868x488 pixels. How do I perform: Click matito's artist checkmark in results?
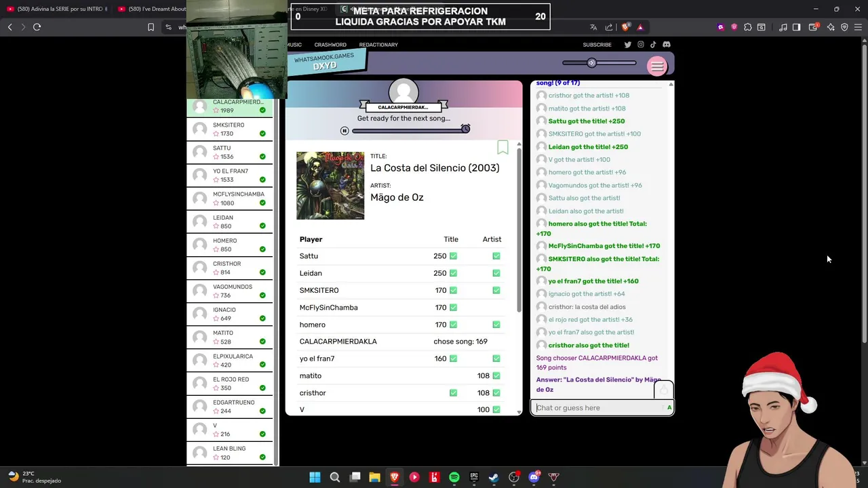(496, 375)
